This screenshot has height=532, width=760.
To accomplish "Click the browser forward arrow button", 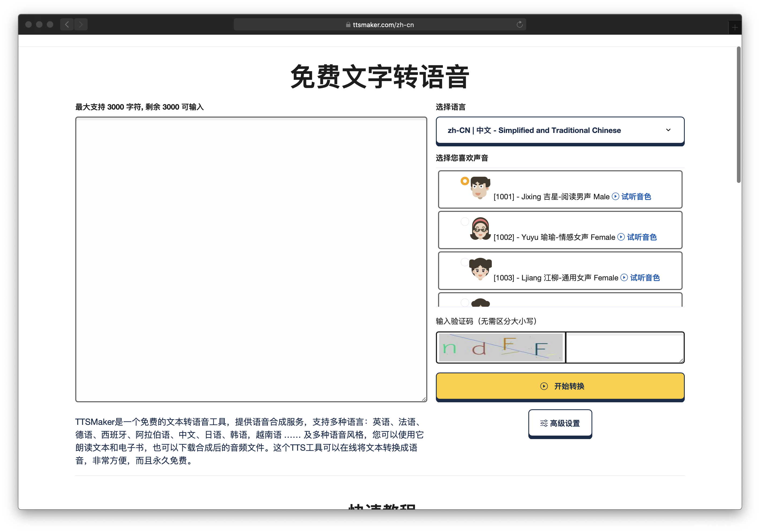I will [x=81, y=24].
